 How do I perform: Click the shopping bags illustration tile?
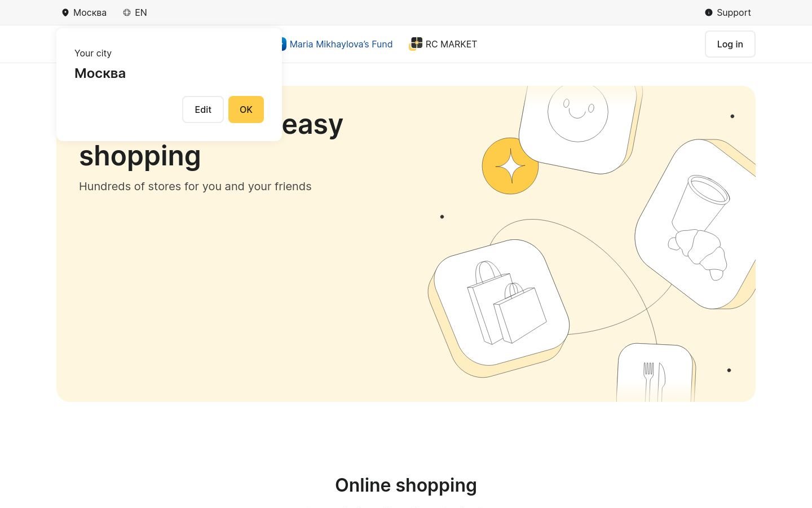(499, 308)
